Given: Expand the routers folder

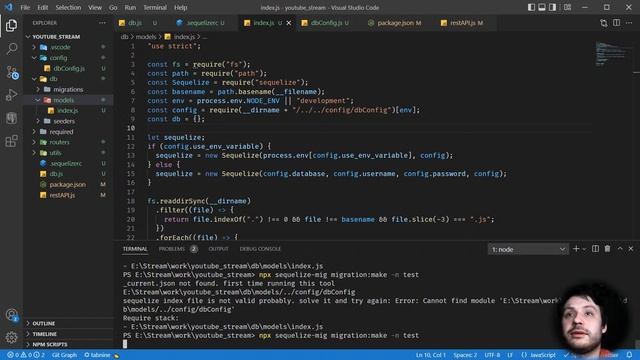Looking at the screenshot, I should click(34, 142).
